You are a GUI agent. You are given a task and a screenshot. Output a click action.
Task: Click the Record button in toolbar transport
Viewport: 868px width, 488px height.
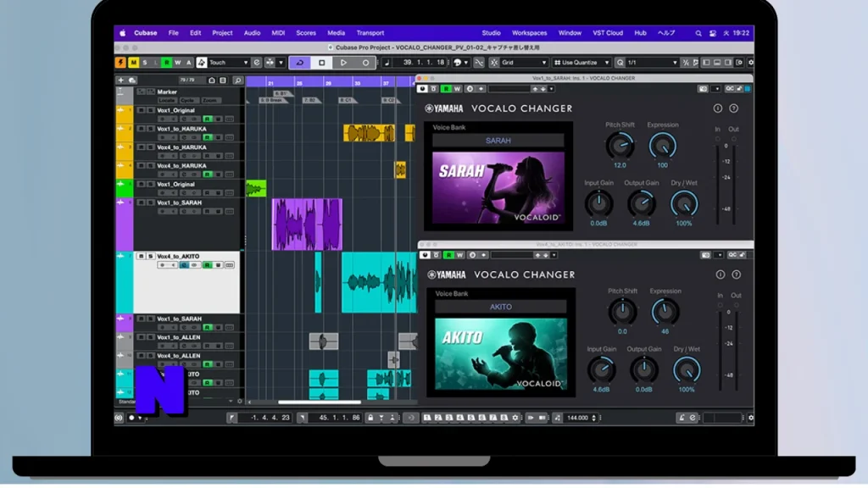tap(365, 63)
